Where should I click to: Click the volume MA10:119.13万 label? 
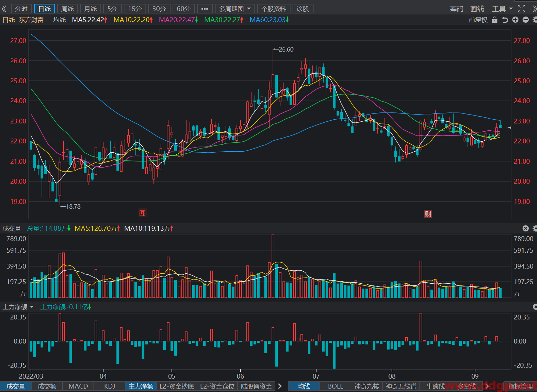(149, 229)
